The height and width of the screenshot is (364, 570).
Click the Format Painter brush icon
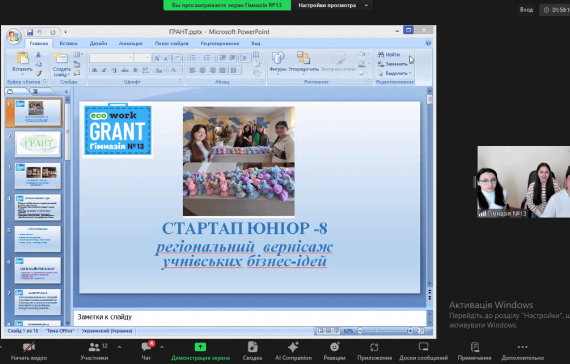coord(38,73)
